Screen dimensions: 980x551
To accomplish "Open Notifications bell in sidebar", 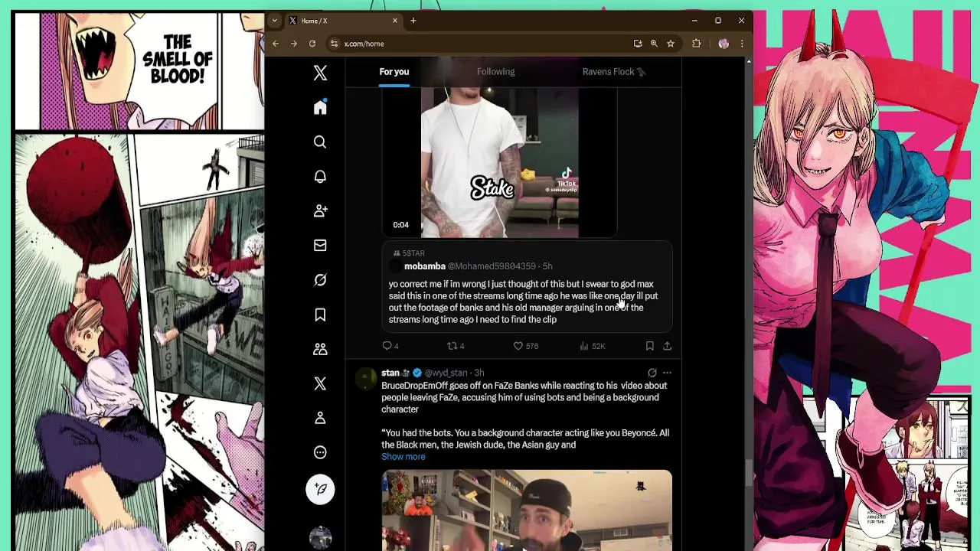I will [x=320, y=176].
